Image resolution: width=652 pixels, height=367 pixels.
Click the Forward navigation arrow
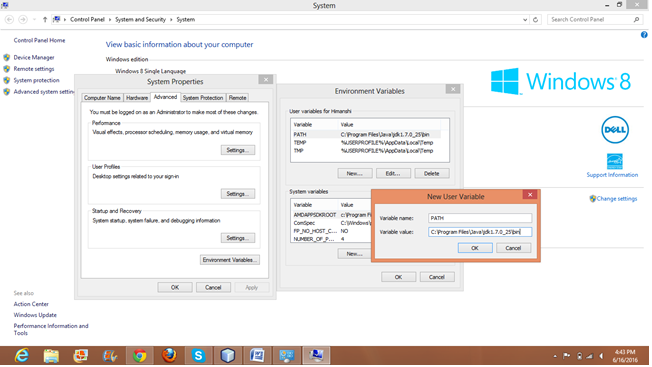[x=23, y=20]
